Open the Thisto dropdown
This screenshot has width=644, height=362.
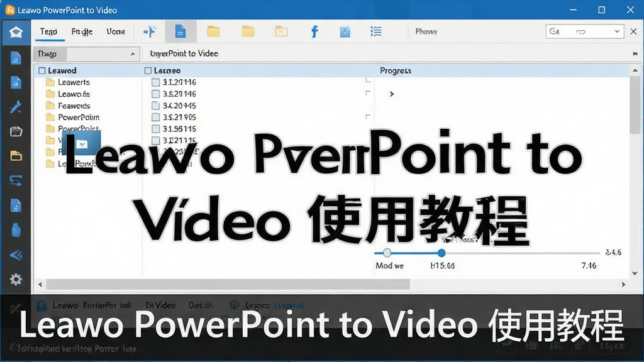(87, 54)
